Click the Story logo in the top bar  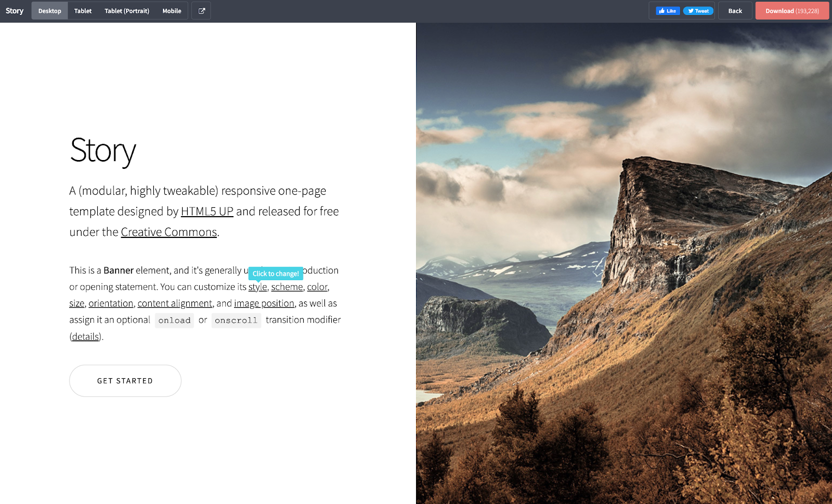[x=14, y=10]
